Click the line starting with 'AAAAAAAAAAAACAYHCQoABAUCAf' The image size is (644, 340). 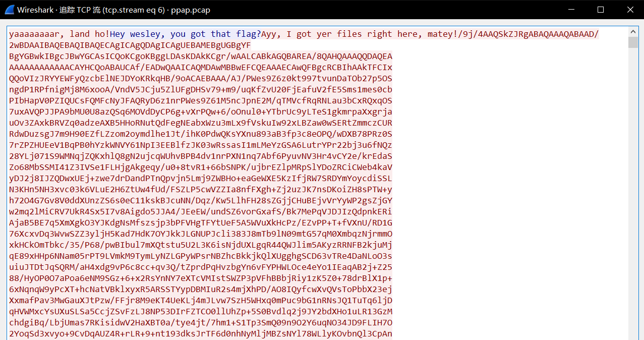coord(201,68)
